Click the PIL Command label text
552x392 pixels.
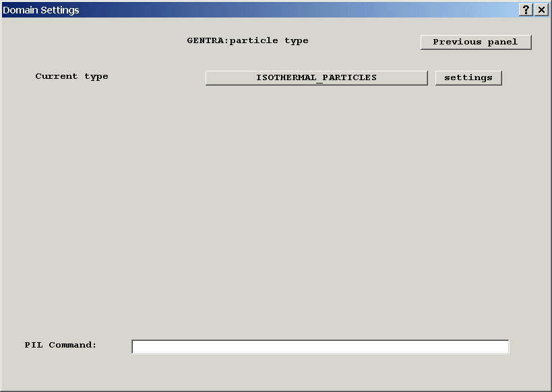tap(61, 345)
